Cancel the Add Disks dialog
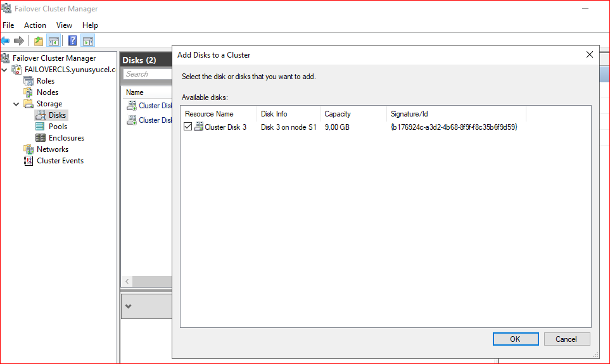This screenshot has width=610, height=364. pyautogui.click(x=567, y=339)
